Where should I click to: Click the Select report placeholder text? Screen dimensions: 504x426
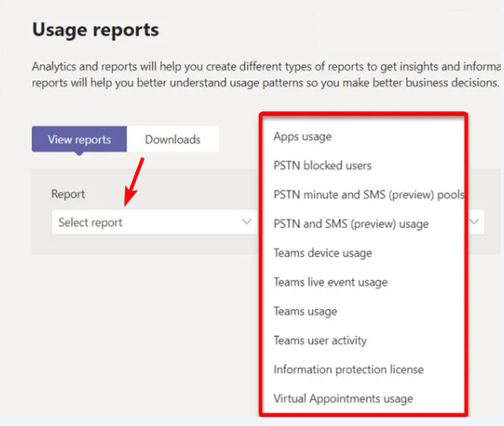[91, 223]
